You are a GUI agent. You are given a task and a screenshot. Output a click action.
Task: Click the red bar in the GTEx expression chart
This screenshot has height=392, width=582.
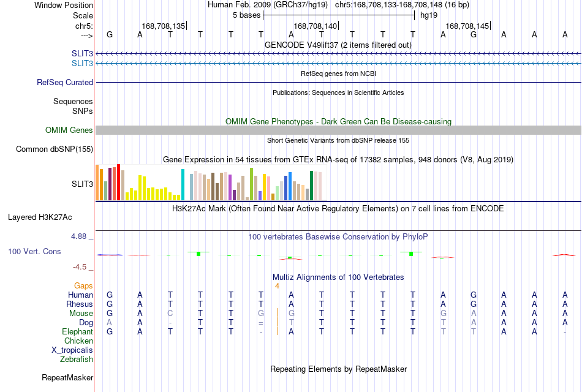pyautogui.click(x=118, y=183)
